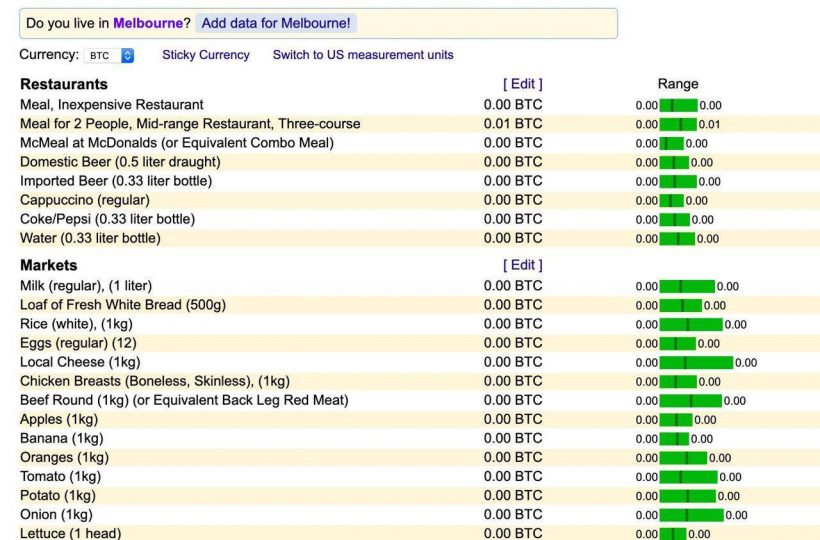Click the Sticky Currency link

pyautogui.click(x=206, y=55)
